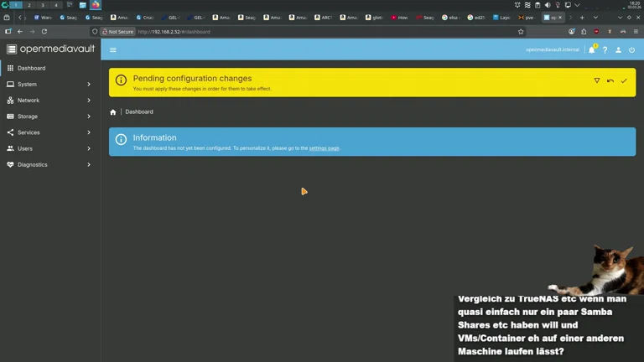Click the openmediavault logo
The image size is (644, 362).
[x=50, y=49]
